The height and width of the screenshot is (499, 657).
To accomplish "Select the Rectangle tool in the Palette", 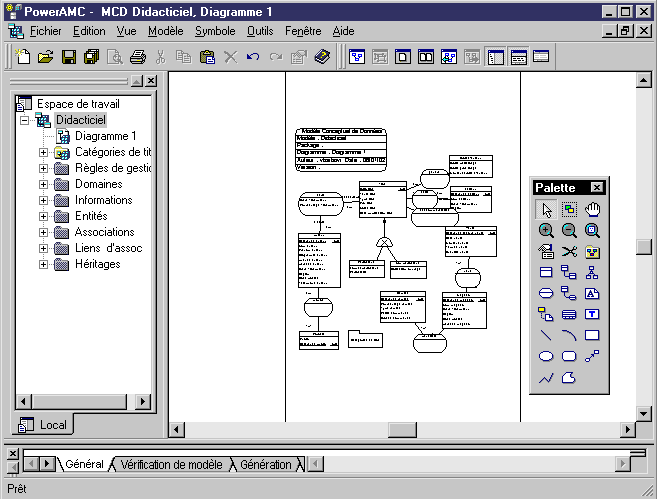I will coord(592,335).
